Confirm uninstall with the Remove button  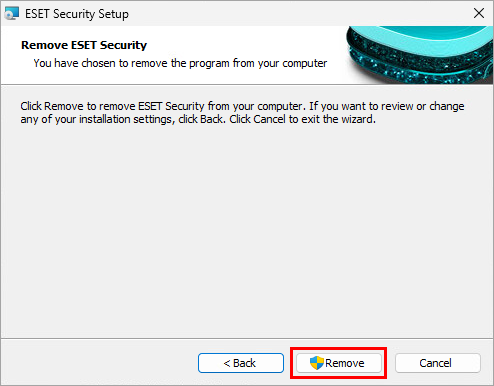[339, 363]
